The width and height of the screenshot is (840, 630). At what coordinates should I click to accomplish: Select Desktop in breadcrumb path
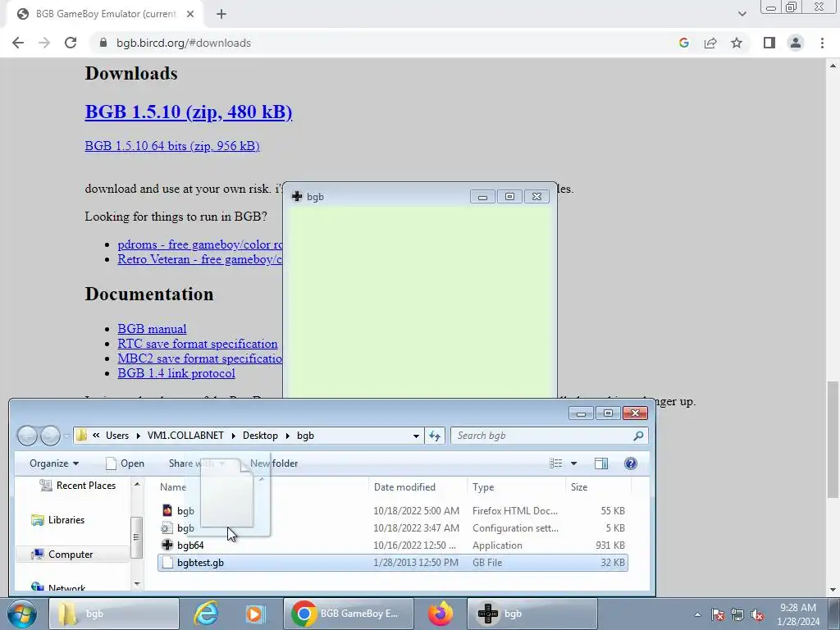tap(260, 436)
